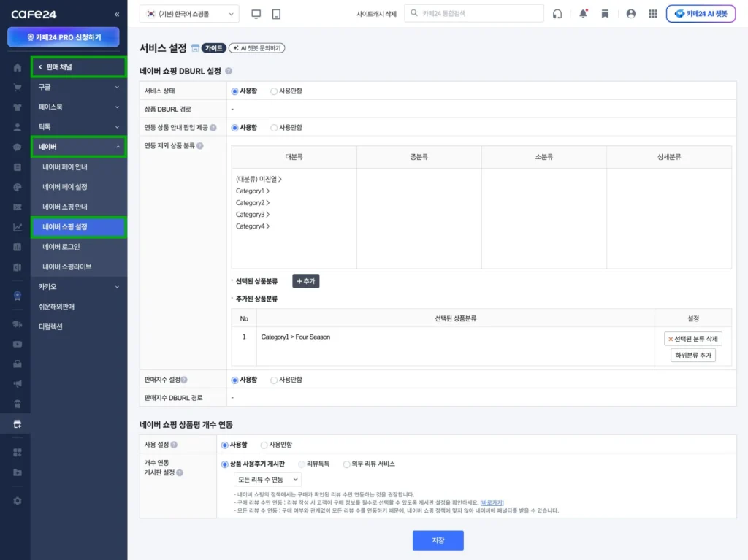Choose 외부 리뷰 서비스 radio option
Screen dimensions: 748x560
tap(347, 464)
